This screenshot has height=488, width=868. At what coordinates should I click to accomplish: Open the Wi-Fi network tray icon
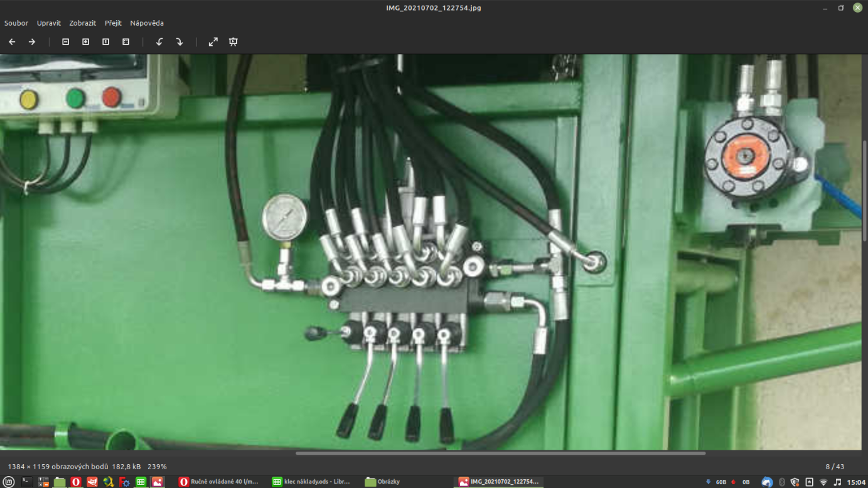coord(823,482)
